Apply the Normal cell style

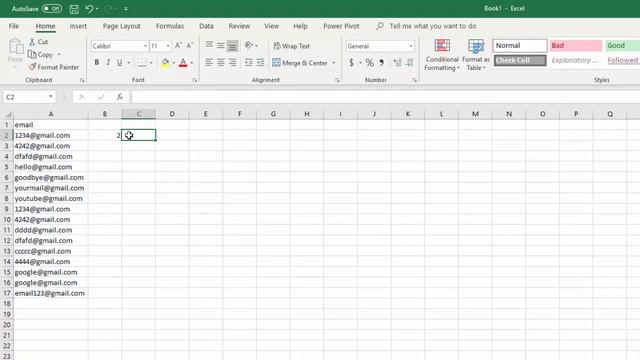[520, 46]
